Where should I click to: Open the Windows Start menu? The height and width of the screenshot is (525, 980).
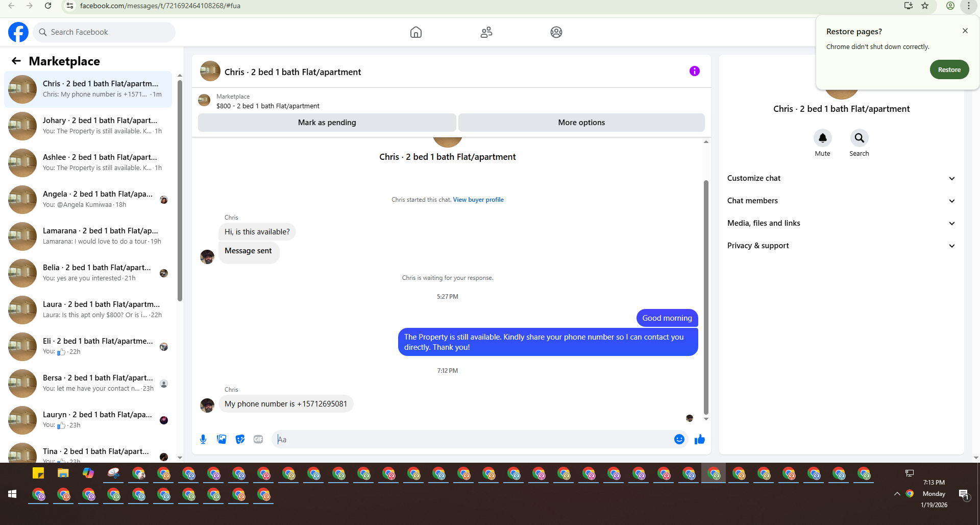[x=12, y=494]
